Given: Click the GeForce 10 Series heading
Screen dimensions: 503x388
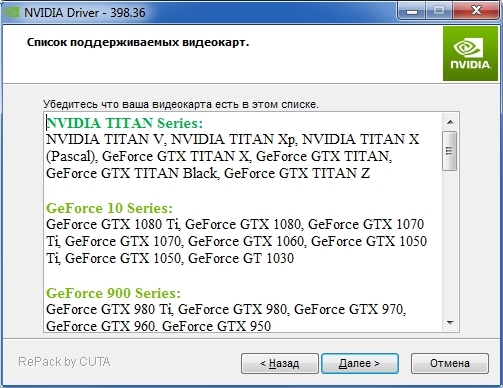Looking at the screenshot, I should point(109,208).
